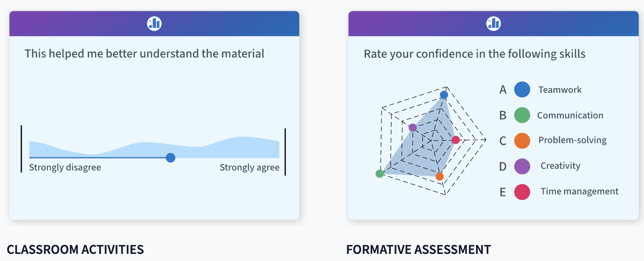Click the blue slider handle on agreement scale
The image size is (644, 261).
pyautogui.click(x=170, y=158)
